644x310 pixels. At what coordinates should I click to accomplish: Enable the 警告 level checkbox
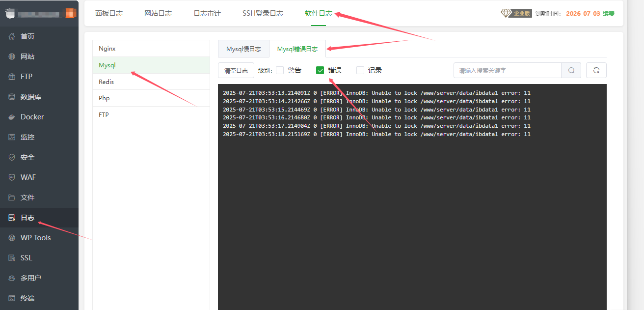280,70
